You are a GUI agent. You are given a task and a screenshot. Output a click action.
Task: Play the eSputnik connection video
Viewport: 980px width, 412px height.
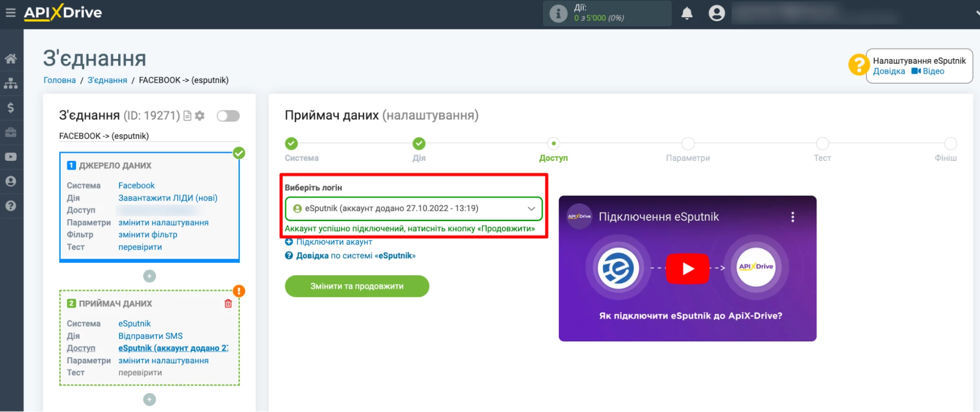click(x=687, y=268)
